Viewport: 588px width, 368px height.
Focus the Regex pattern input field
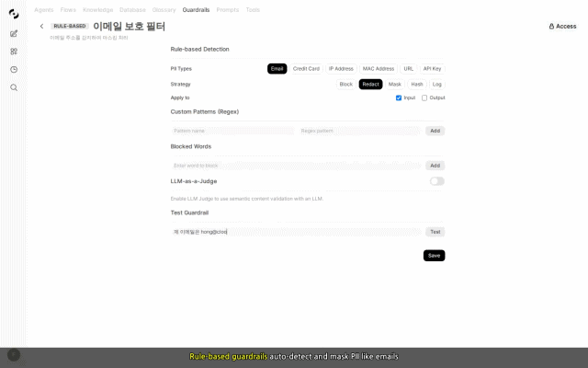click(359, 131)
